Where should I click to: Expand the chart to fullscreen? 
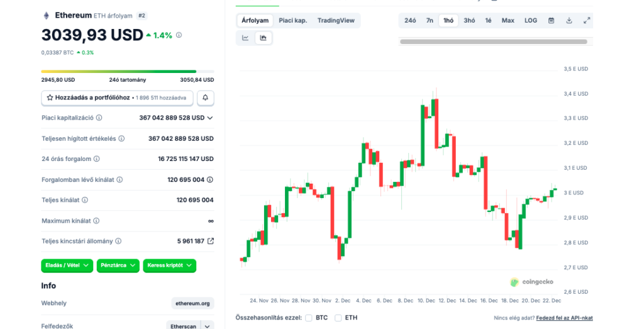tap(586, 21)
